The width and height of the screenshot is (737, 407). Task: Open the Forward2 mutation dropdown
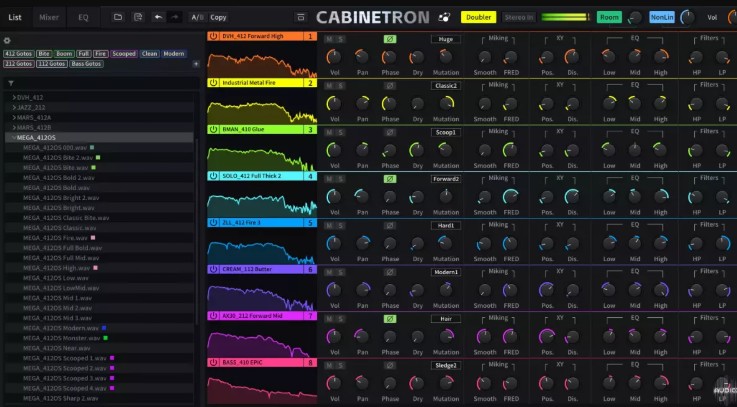(x=446, y=179)
